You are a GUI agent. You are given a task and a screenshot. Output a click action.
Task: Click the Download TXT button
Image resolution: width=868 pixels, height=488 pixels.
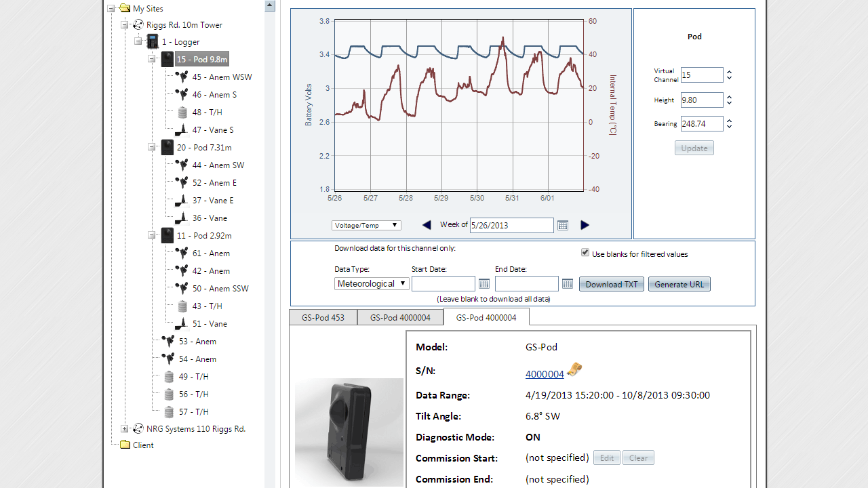612,284
